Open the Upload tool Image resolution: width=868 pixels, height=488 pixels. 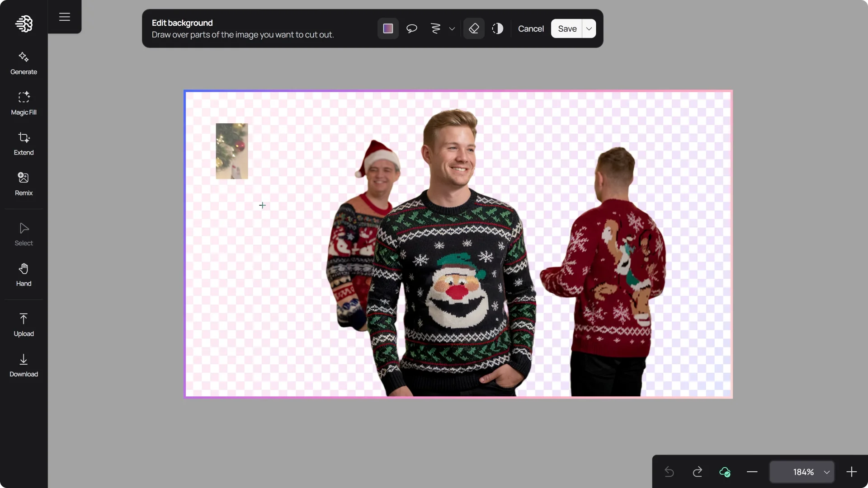[x=24, y=324]
